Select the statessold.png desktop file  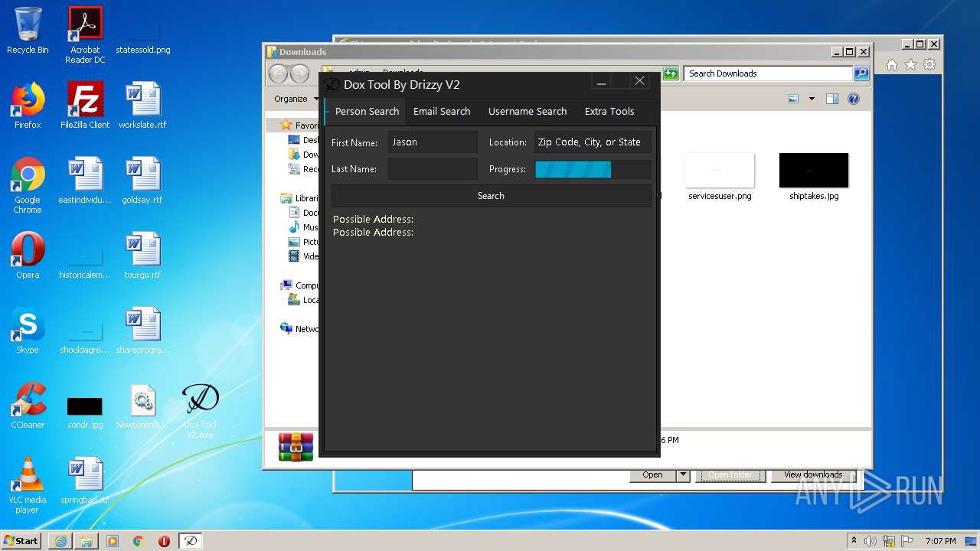[x=143, y=35]
